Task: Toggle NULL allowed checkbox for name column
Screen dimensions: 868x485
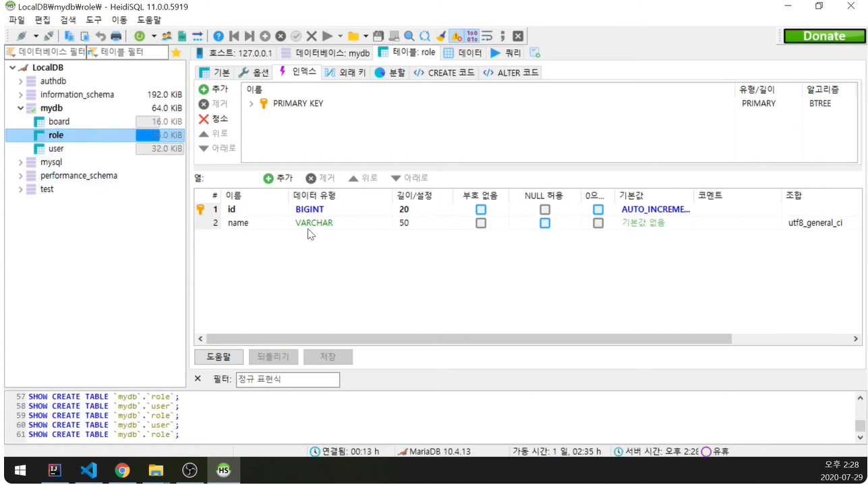Action: tap(545, 223)
